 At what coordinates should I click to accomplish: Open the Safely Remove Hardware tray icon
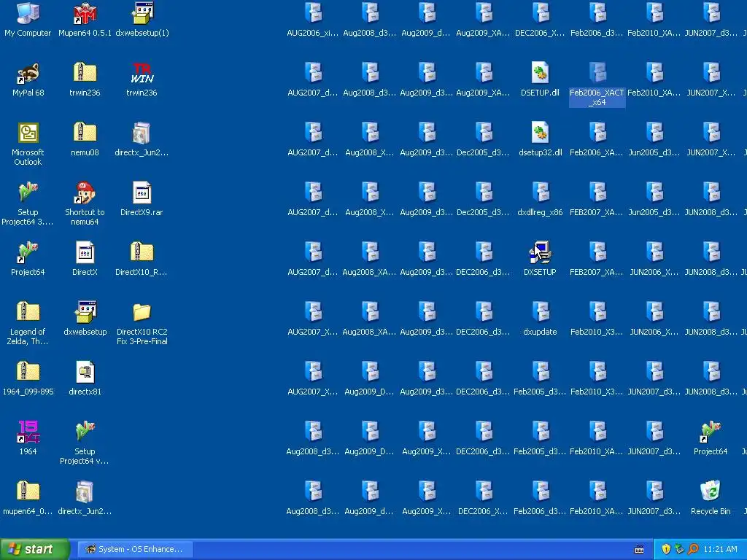(x=679, y=550)
